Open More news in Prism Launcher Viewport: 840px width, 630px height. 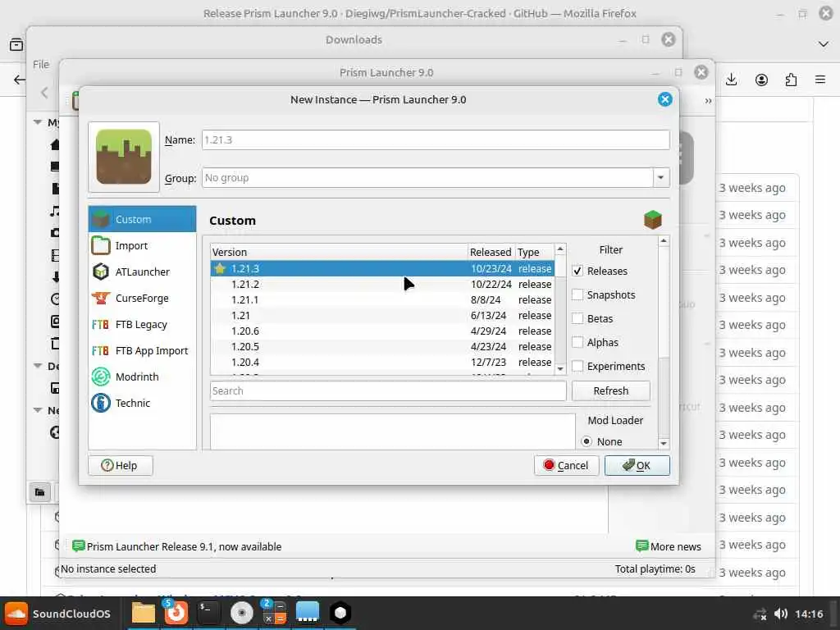point(668,546)
